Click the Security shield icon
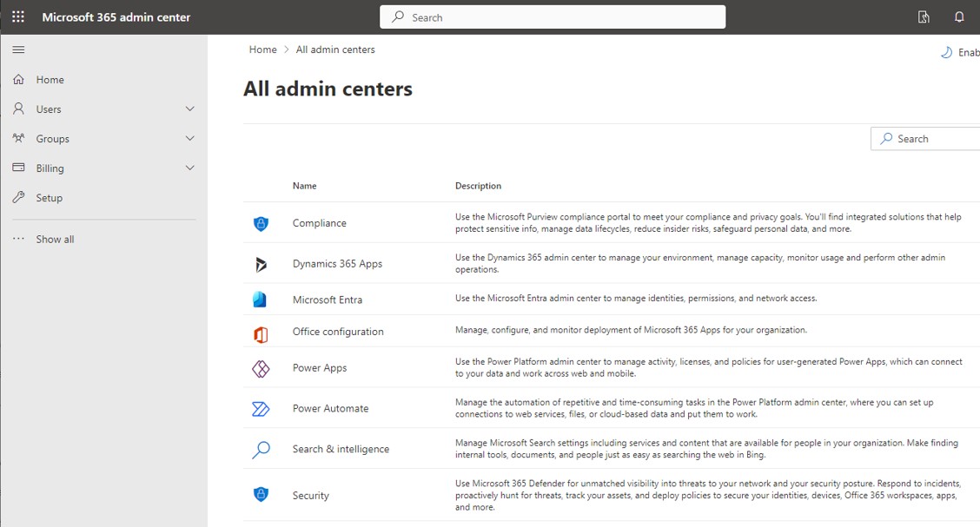Screen dimensions: 980x527 [261, 495]
